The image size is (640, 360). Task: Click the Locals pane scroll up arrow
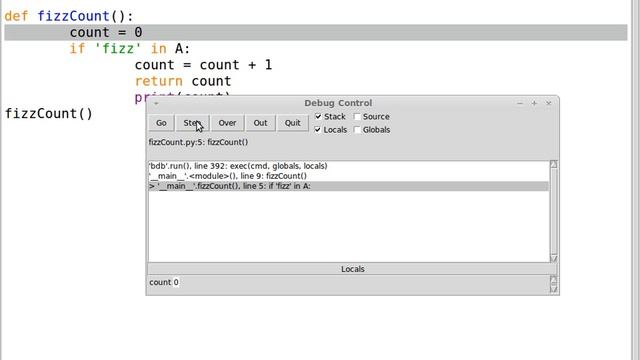click(554, 280)
